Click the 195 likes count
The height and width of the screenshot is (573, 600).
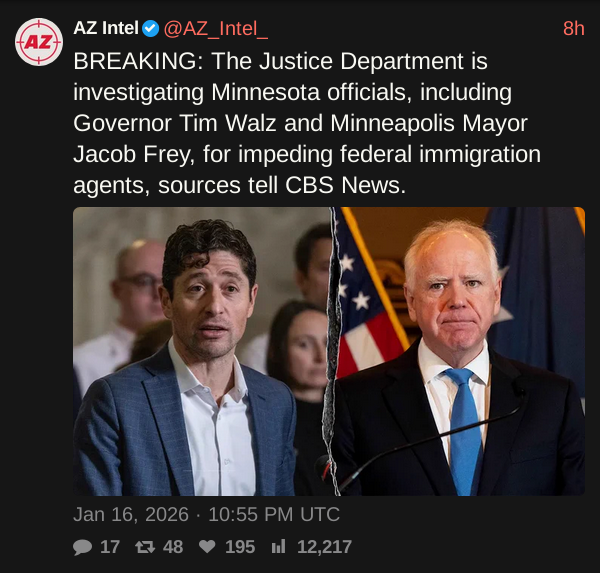click(239, 547)
